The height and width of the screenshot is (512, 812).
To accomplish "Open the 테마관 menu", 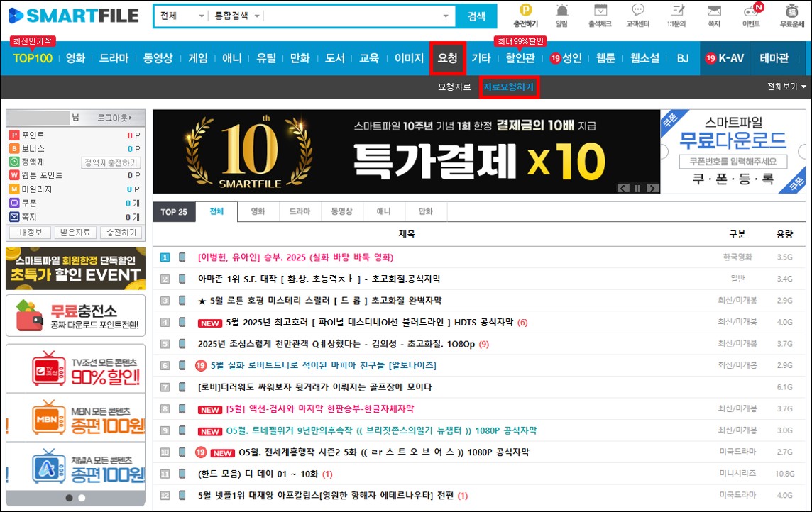I will (774, 58).
